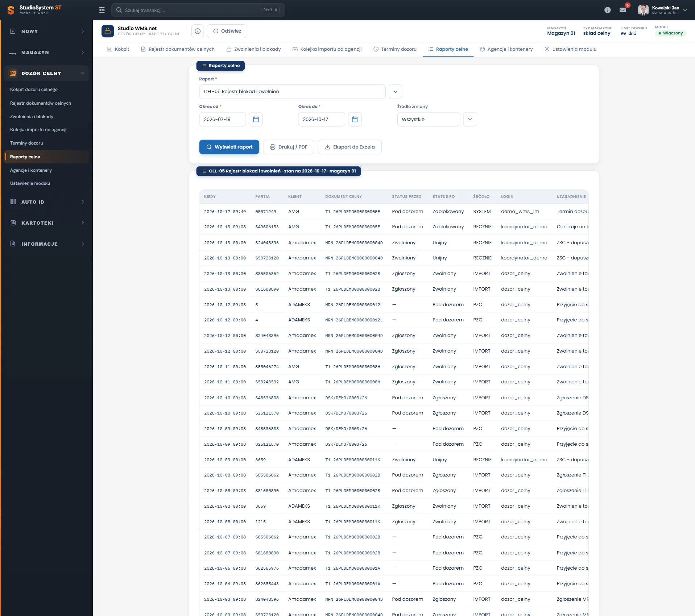Click the Dozór celny sidebar icon
This screenshot has height=616, width=695.
click(13, 73)
